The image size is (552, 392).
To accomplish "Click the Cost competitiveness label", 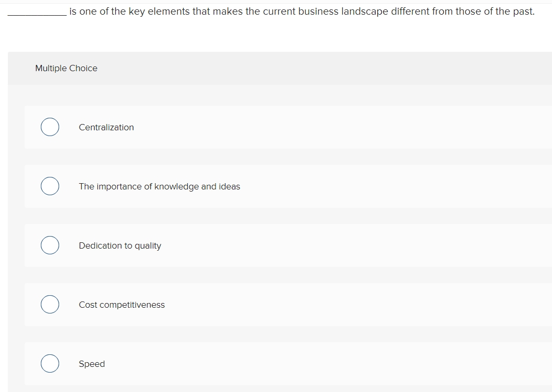I will point(121,305).
